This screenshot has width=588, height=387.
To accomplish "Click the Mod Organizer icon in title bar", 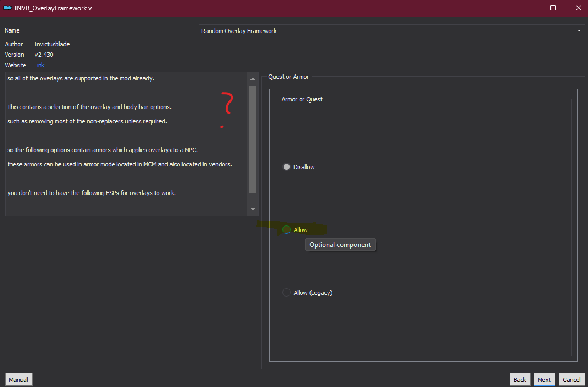I will tap(7, 8).
